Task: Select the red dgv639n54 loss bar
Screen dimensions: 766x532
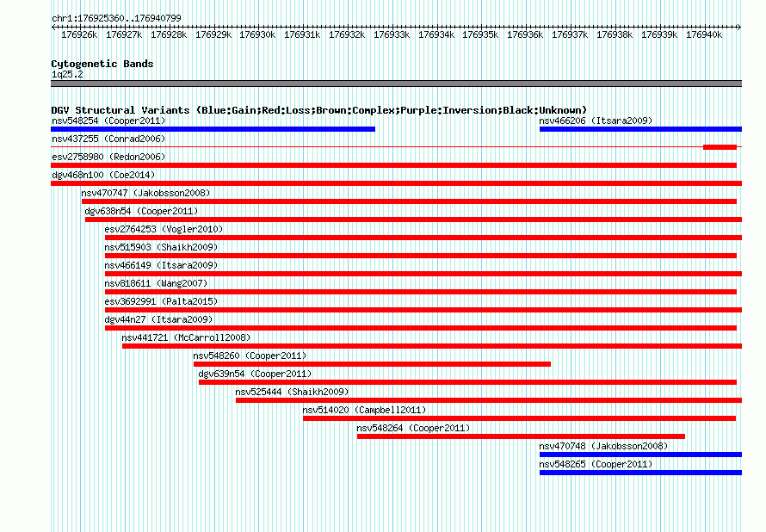Action: (467, 382)
